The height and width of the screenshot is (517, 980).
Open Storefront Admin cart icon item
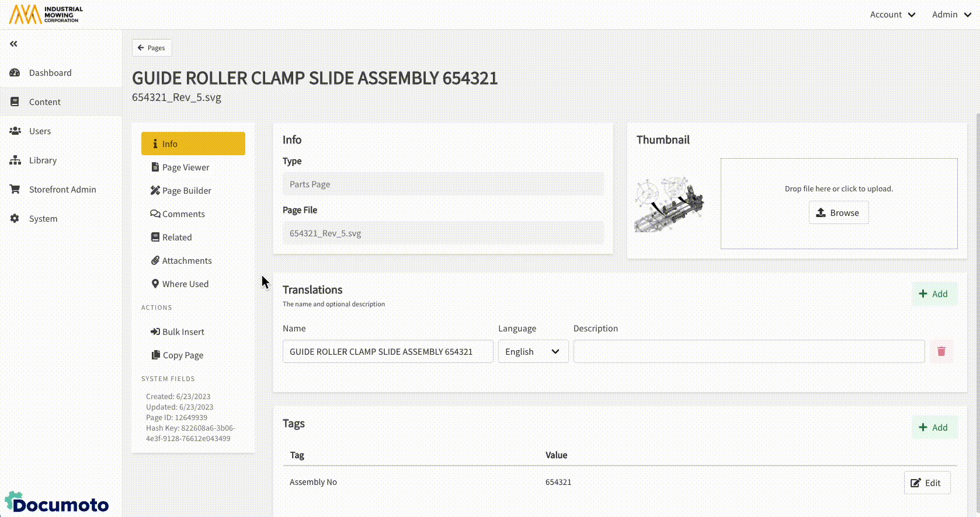[x=62, y=190]
